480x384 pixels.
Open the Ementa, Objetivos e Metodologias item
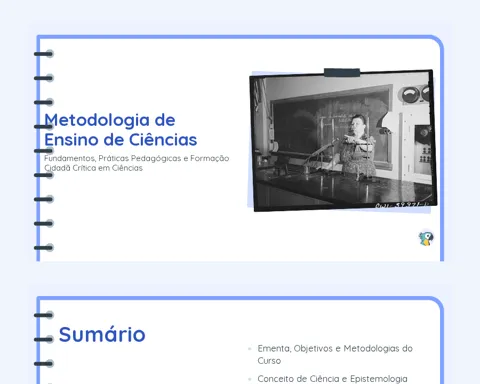[335, 354]
